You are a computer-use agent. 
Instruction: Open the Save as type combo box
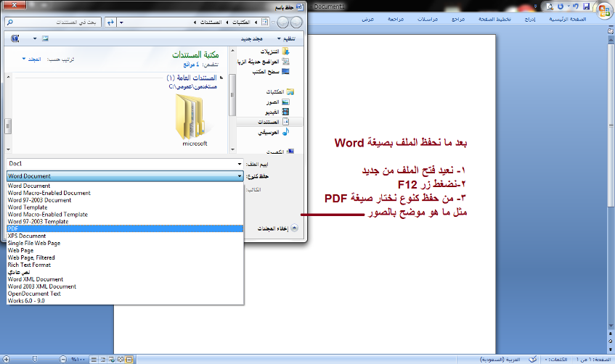[125, 176]
